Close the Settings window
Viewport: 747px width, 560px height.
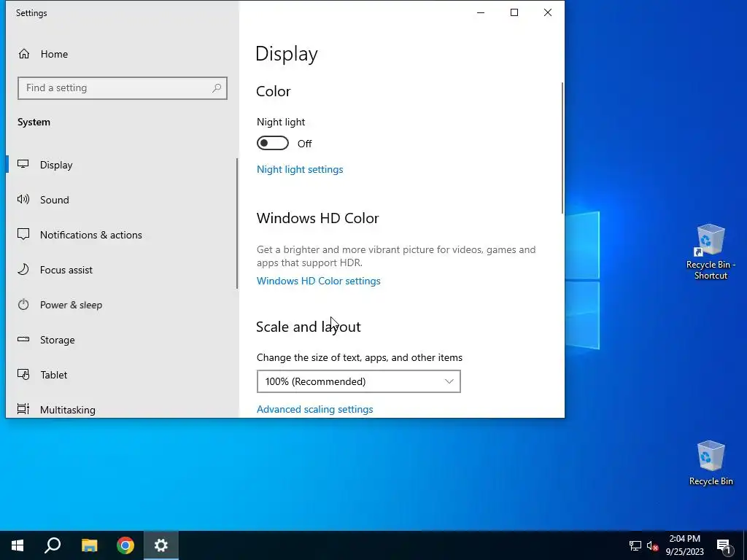(548, 13)
